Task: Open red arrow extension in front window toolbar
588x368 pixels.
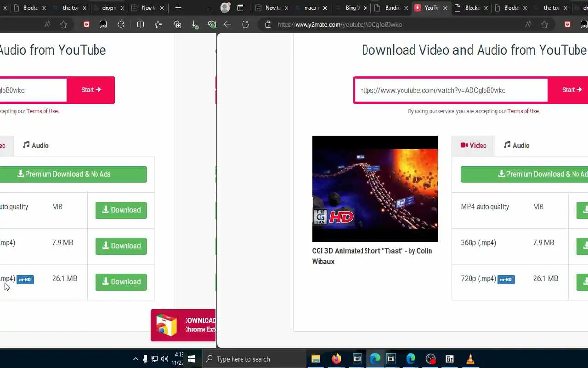Action: [568, 24]
